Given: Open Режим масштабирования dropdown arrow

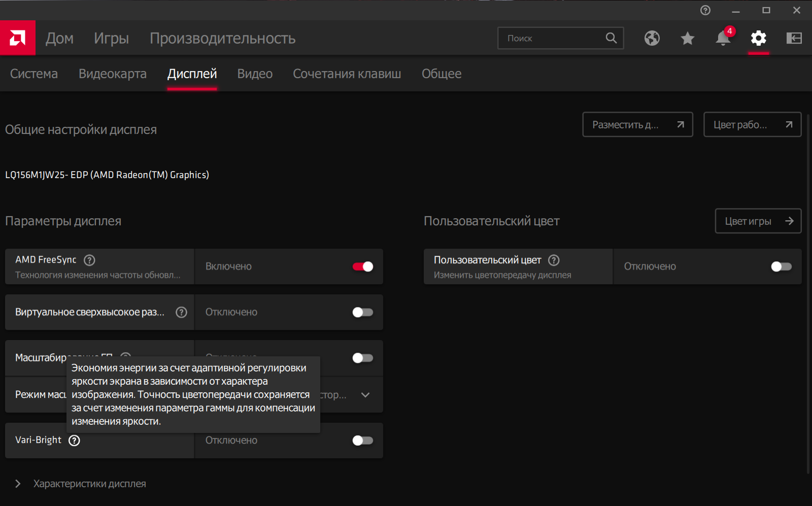Looking at the screenshot, I should click(365, 395).
